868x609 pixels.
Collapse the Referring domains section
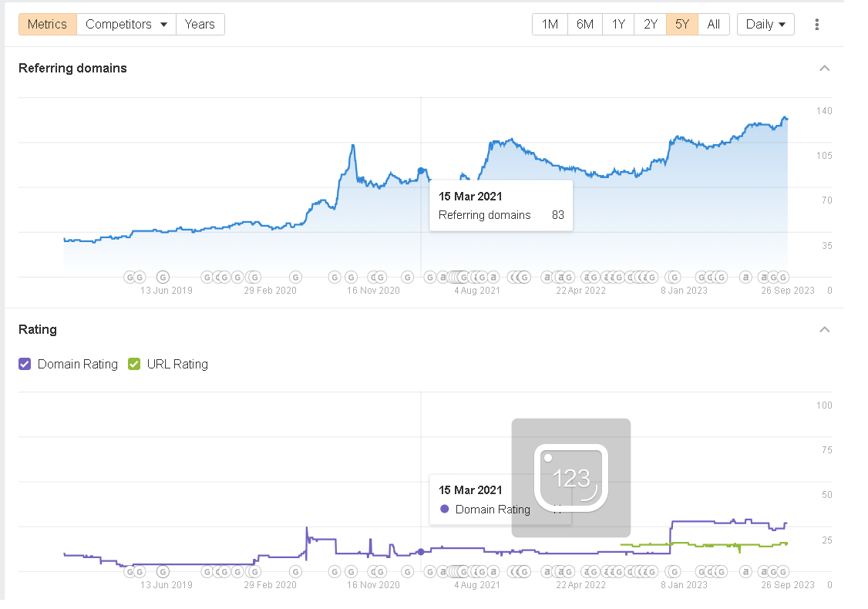824,69
